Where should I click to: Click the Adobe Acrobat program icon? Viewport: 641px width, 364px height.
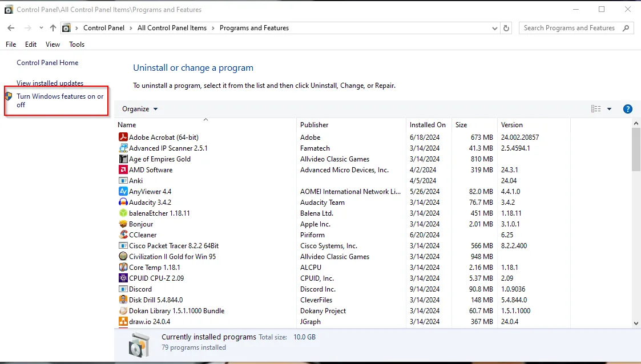[123, 137]
